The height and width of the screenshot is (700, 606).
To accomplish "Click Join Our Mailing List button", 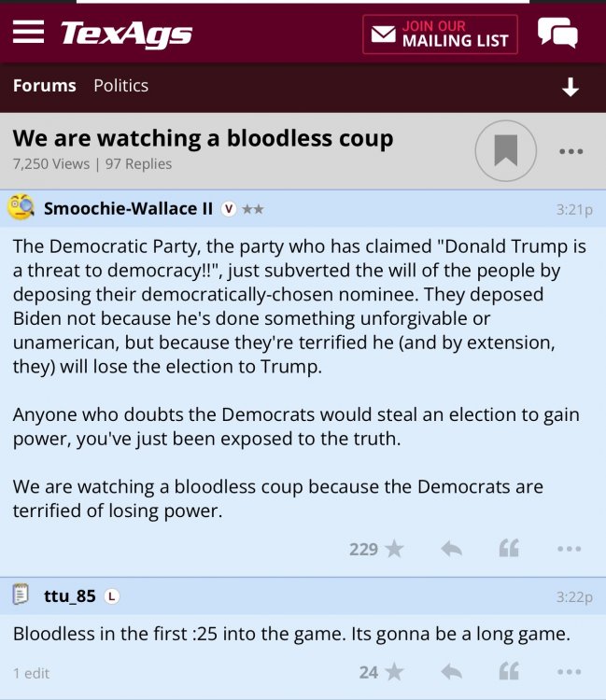I will click(x=440, y=35).
